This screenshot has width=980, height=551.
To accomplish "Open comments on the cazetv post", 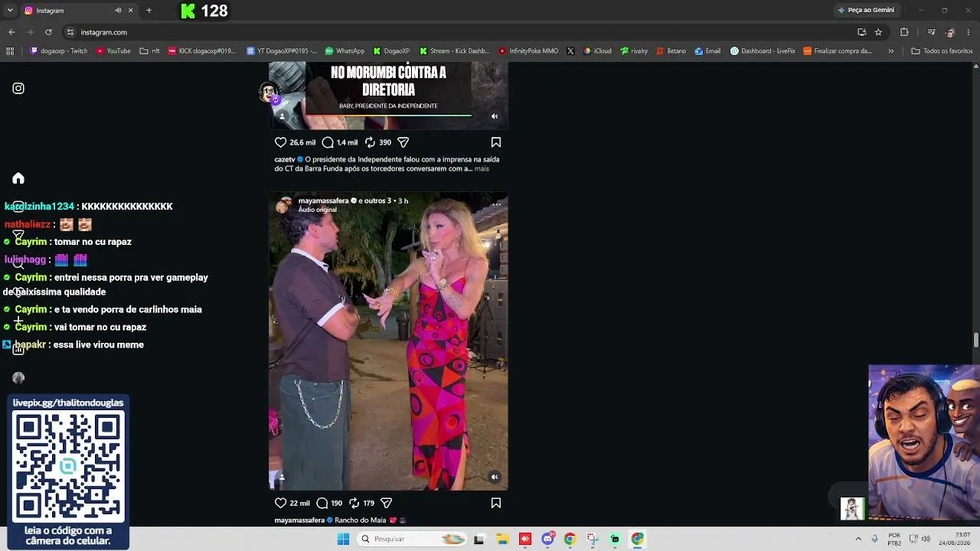I will 328,142.
